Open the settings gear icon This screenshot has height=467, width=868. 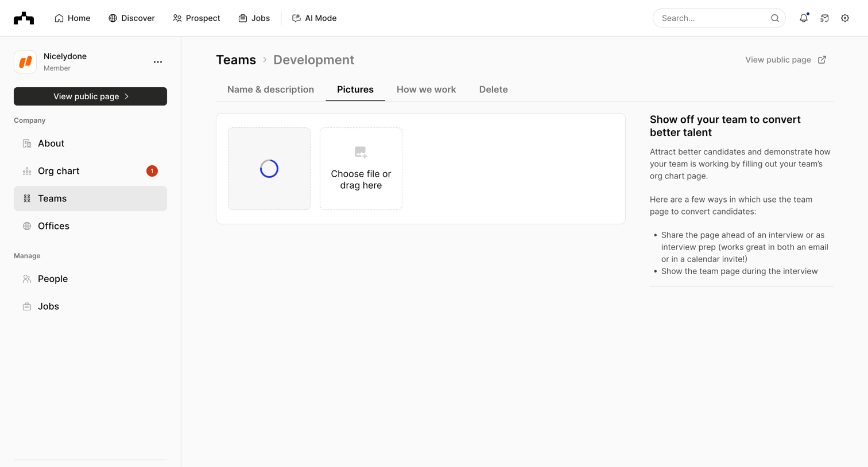[845, 18]
